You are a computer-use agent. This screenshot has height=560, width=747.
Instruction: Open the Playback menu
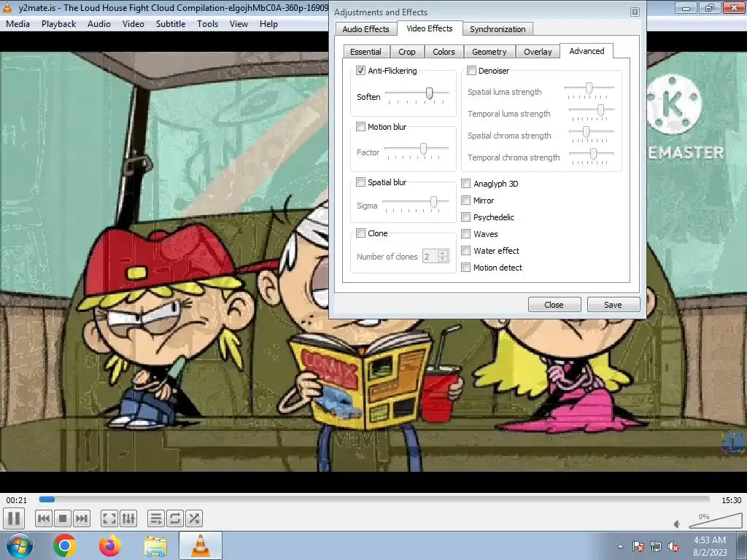[x=58, y=24]
